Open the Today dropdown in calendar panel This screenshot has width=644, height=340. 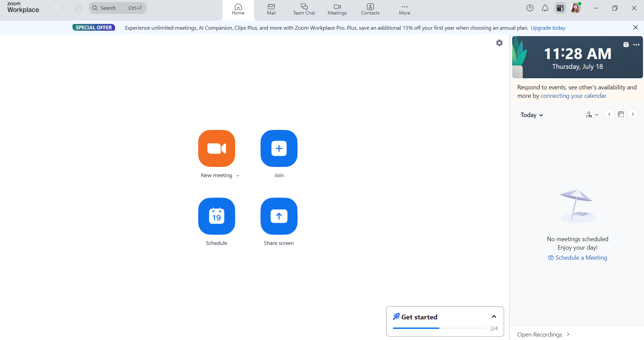point(532,115)
